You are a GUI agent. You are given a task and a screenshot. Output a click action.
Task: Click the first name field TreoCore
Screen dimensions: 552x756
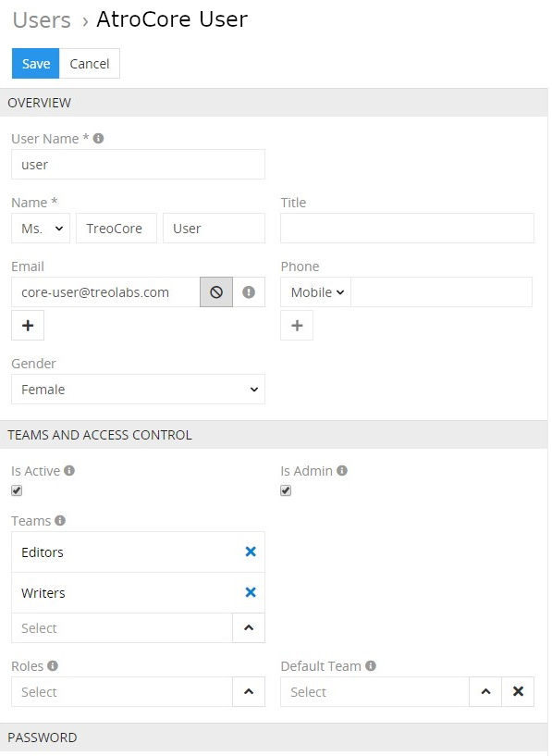(x=117, y=228)
